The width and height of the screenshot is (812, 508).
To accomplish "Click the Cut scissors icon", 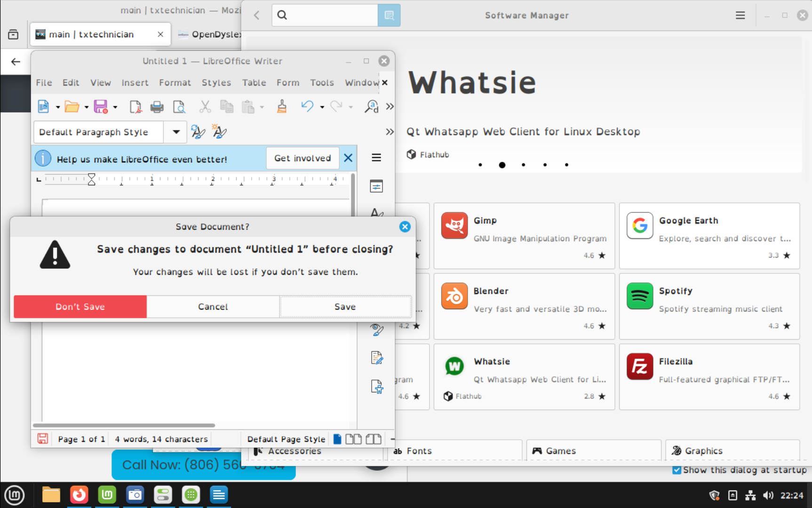I will (x=205, y=107).
